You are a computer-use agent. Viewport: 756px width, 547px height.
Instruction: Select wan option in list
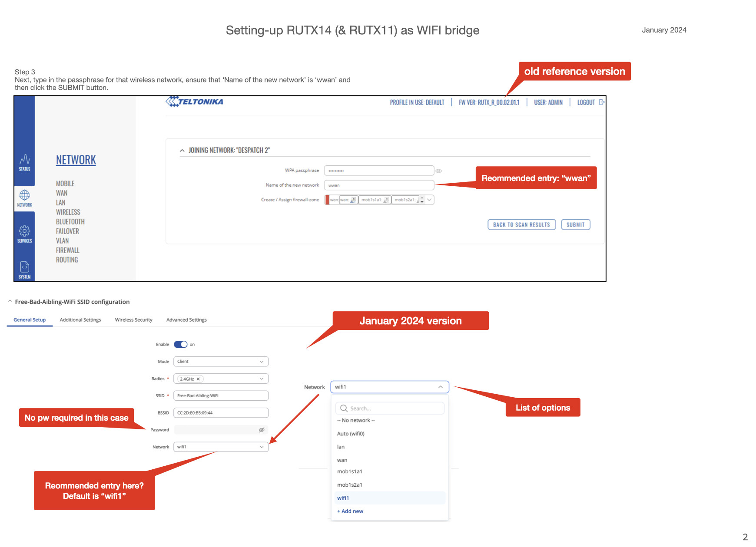pyautogui.click(x=342, y=460)
